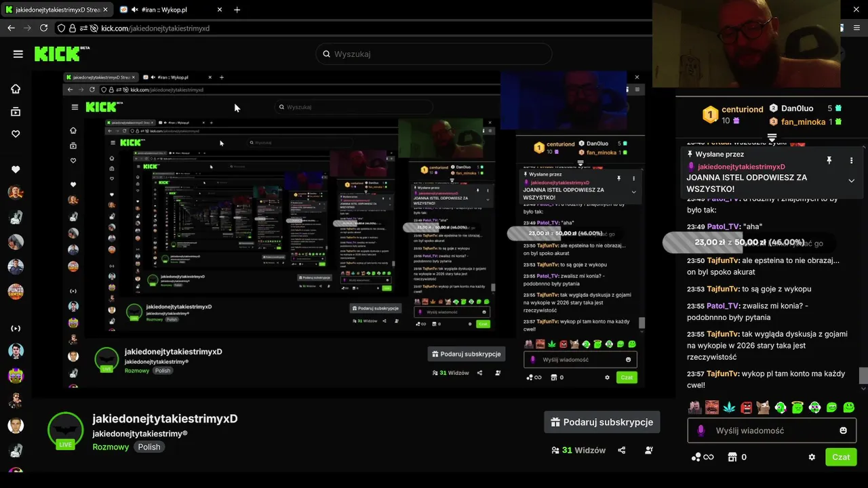Unpin the pinned chat message
Screen dimensions: 868x488
tap(829, 161)
